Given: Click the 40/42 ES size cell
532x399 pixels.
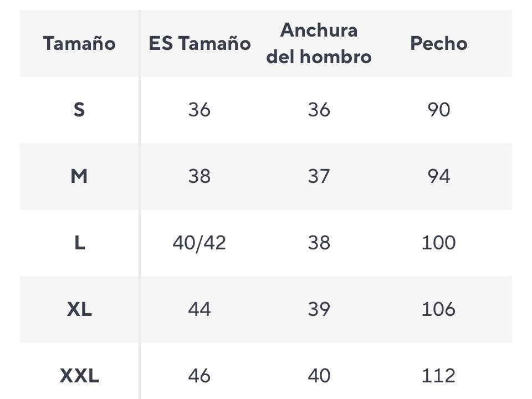Looking at the screenshot, I should pos(199,243).
